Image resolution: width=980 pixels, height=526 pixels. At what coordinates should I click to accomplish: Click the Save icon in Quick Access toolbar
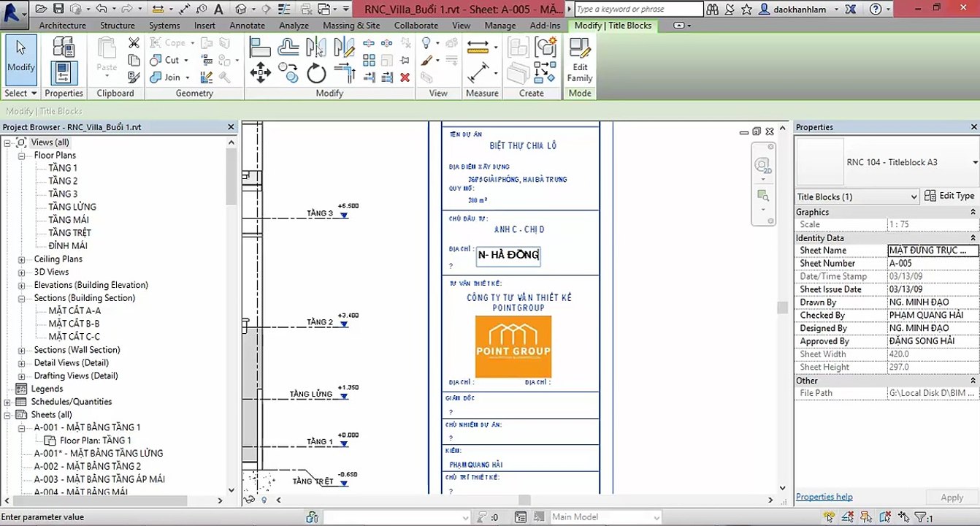[58, 9]
